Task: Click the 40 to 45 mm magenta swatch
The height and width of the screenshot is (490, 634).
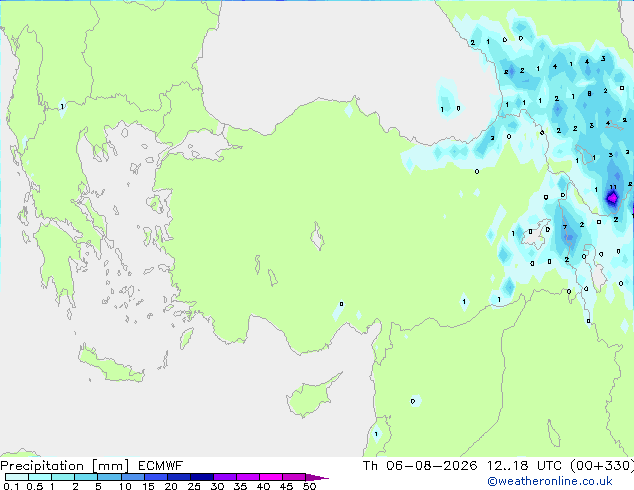Action: (x=271, y=477)
